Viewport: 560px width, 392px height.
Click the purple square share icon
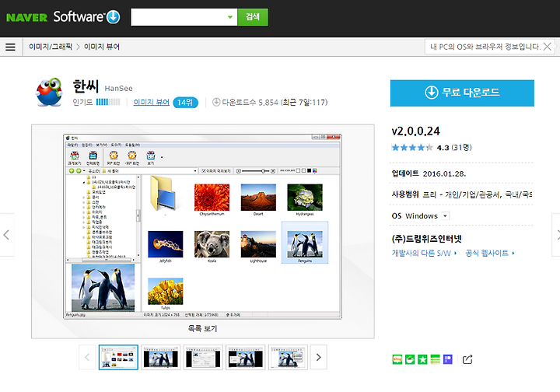448,359
